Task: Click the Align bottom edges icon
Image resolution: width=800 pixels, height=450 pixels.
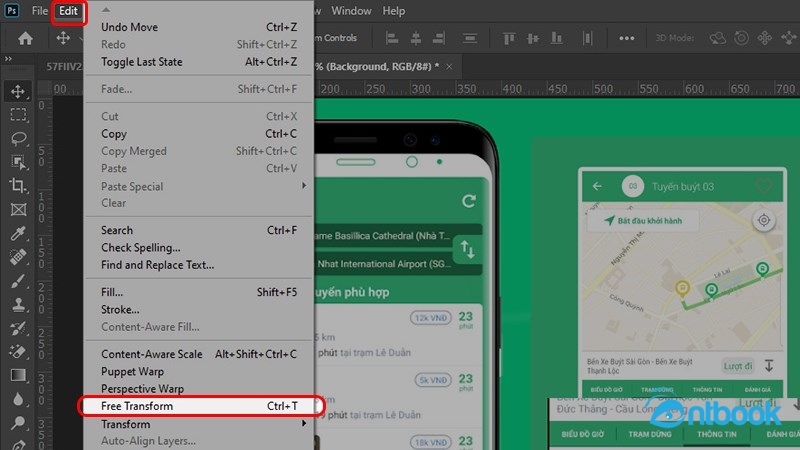Action: (556, 38)
